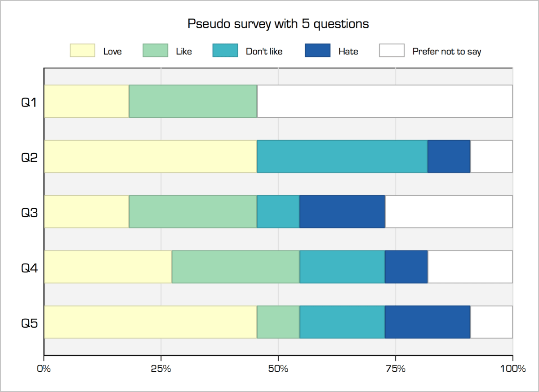Select the Prefer not to say legend swatch

392,51
